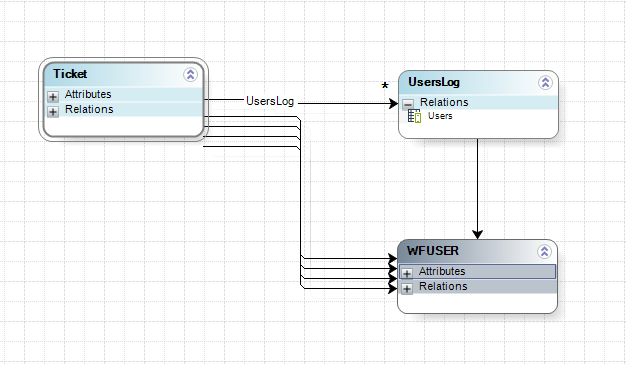Expand WFUSER Relations section
The width and height of the screenshot is (626, 365).
(407, 289)
